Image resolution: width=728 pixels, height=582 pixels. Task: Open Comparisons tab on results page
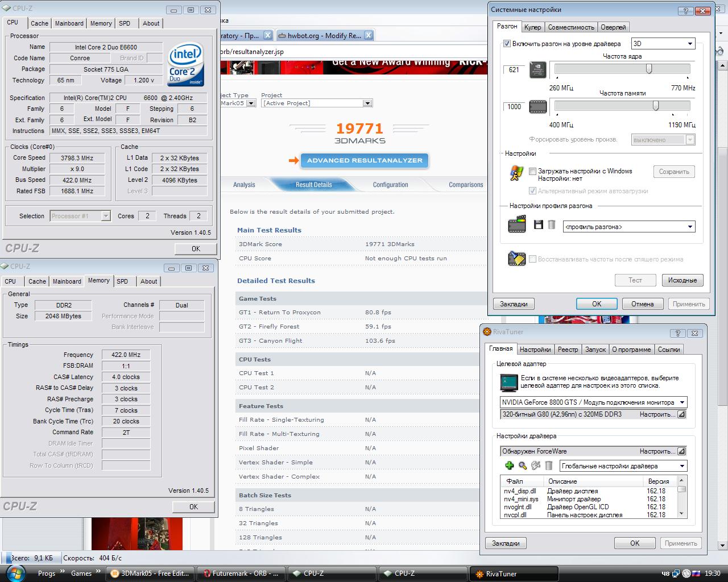point(466,185)
